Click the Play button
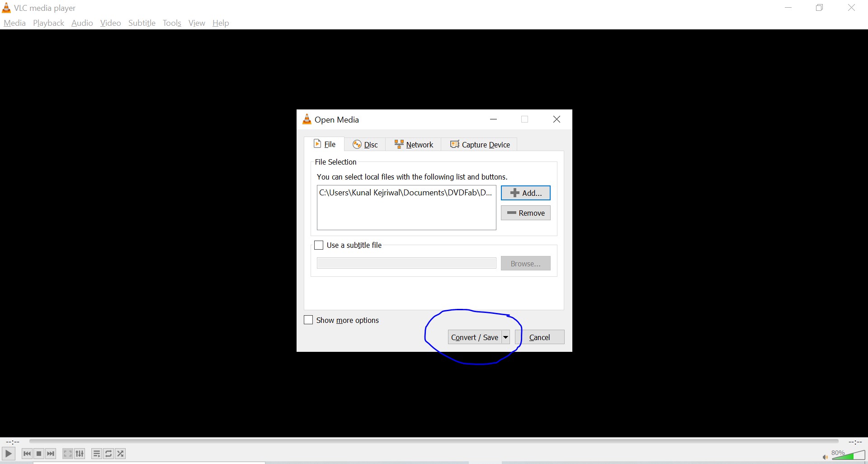 pyautogui.click(x=9, y=454)
